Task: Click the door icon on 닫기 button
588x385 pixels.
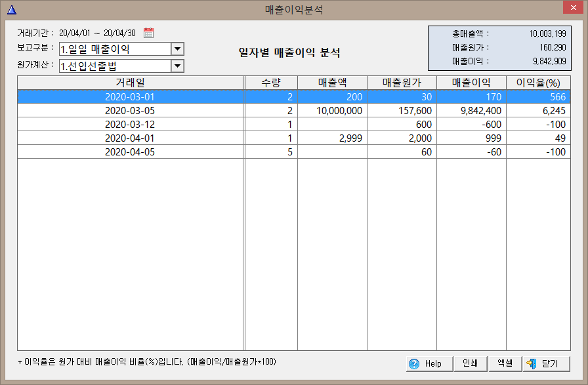Action: coord(531,363)
